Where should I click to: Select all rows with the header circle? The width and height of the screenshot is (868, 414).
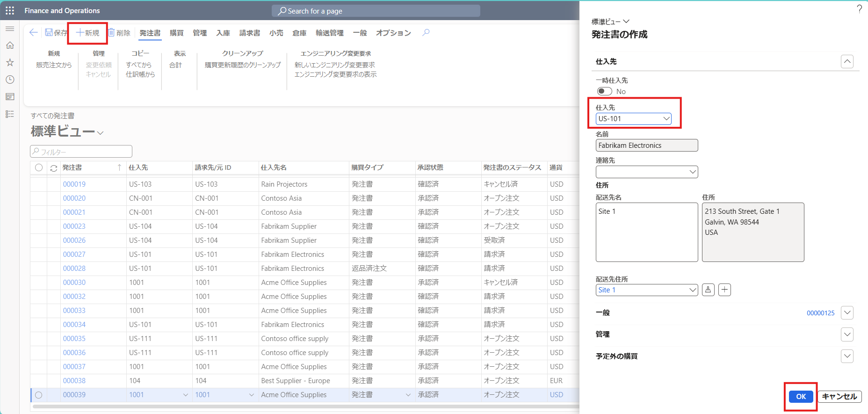(39, 167)
